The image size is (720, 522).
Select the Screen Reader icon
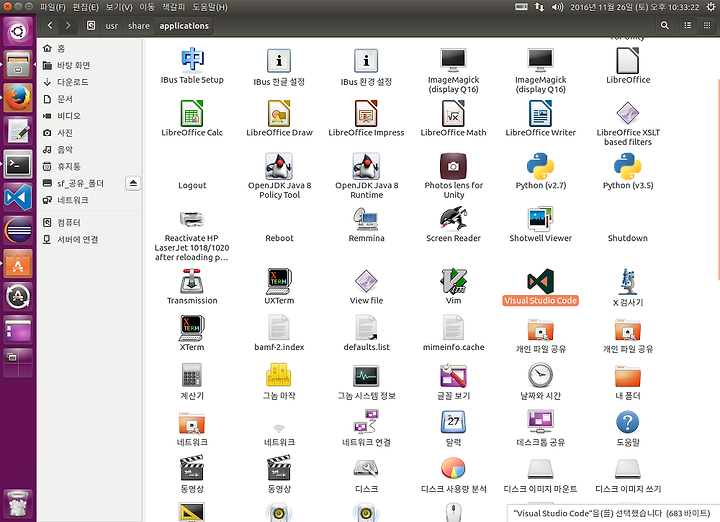[x=453, y=219]
